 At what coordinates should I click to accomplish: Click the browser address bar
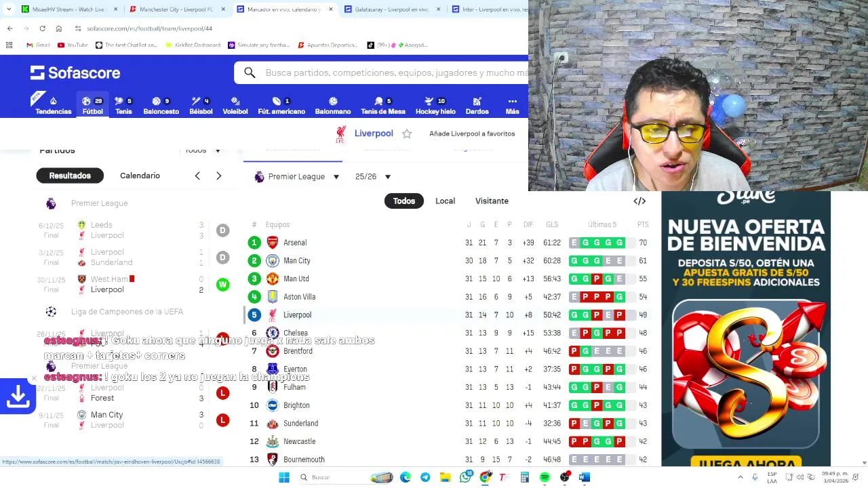tap(298, 28)
